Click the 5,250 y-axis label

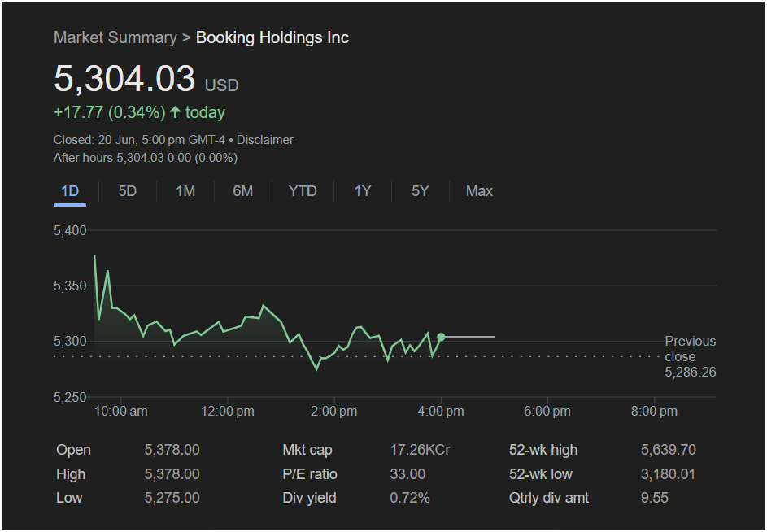click(x=70, y=397)
